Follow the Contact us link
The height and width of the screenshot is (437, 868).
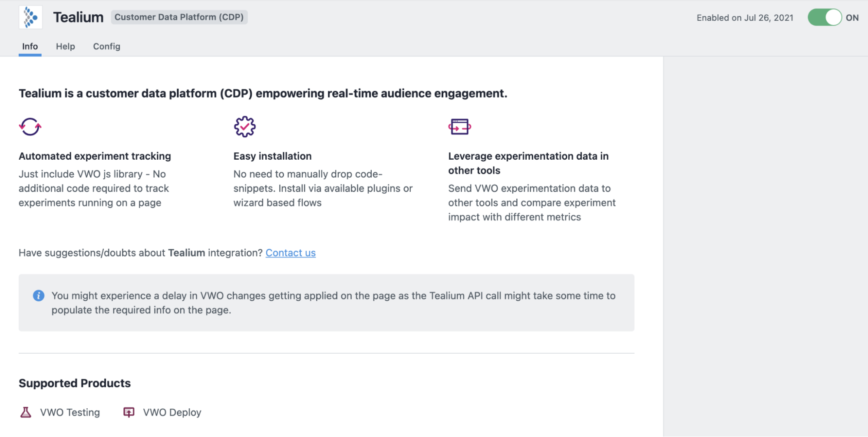tap(290, 253)
